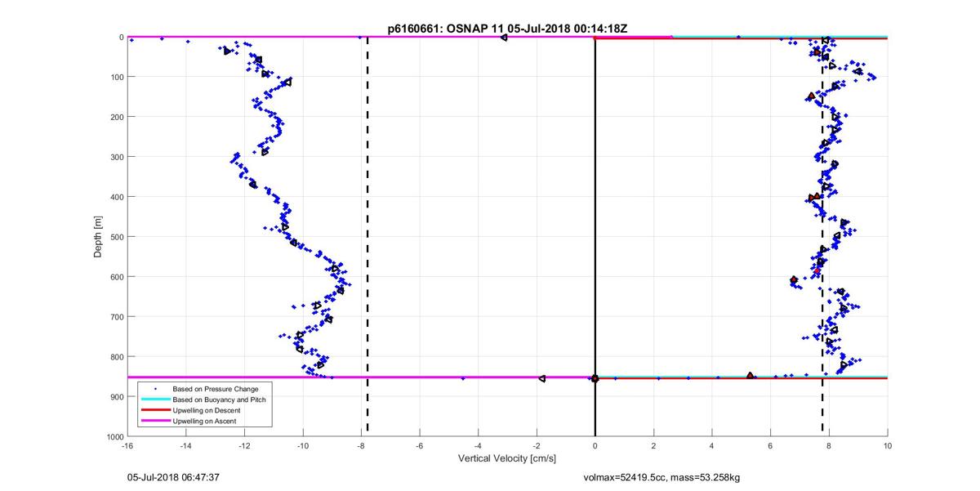Click x-axis tick label '6'
Image resolution: width=980 pixels, height=491 pixels.
(770, 446)
